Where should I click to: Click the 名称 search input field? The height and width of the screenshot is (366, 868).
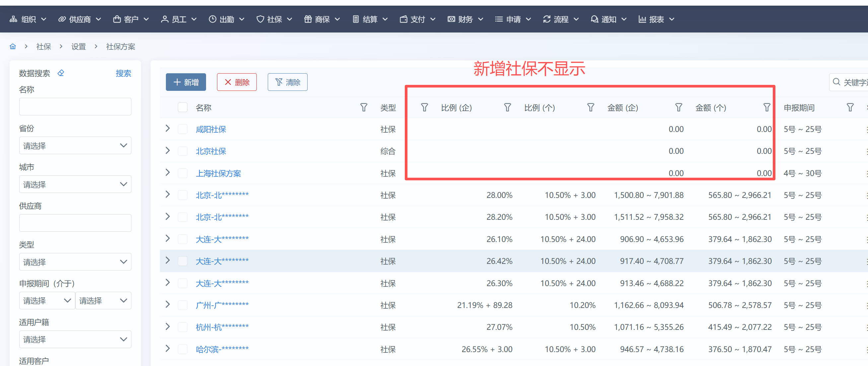click(x=75, y=107)
